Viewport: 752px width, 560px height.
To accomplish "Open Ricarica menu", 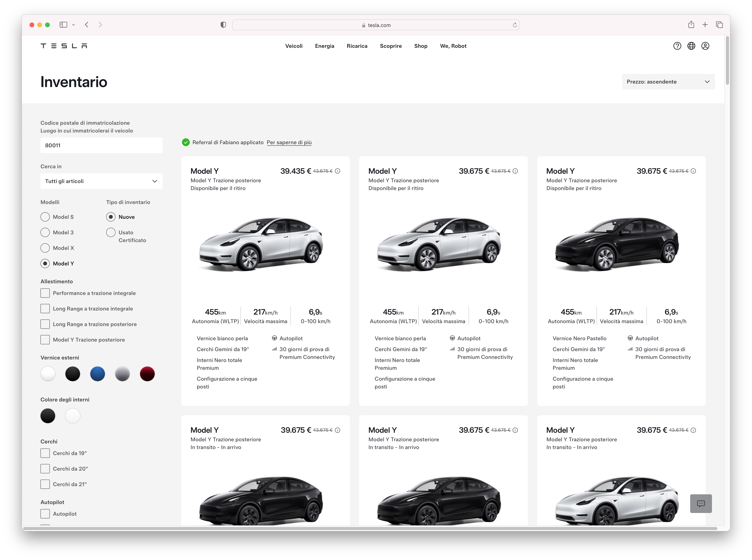I will pos(357,46).
